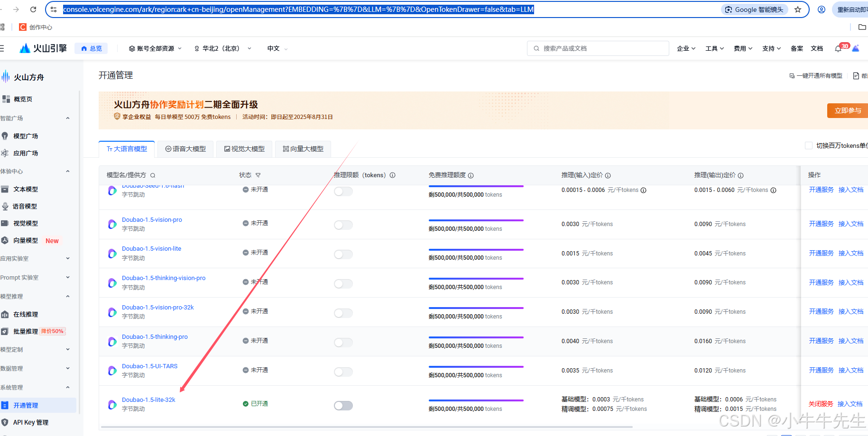The image size is (868, 436).
Task: Open 文档 top menu item
Action: click(x=817, y=48)
